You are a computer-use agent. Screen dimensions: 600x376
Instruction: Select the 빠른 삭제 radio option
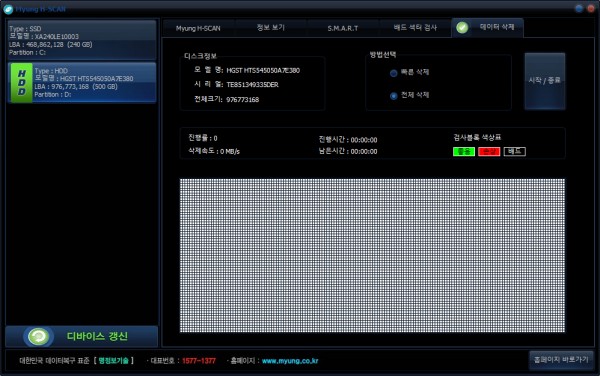click(393, 73)
